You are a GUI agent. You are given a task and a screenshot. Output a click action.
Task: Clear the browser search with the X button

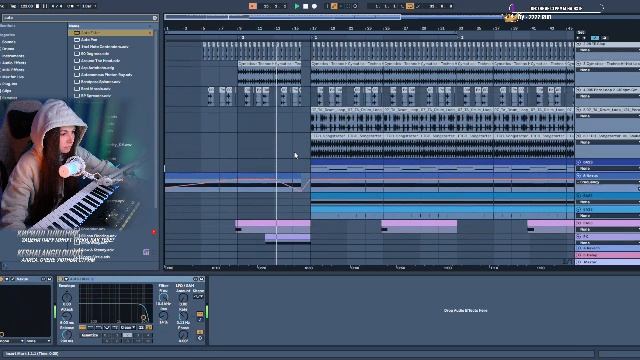[155, 18]
